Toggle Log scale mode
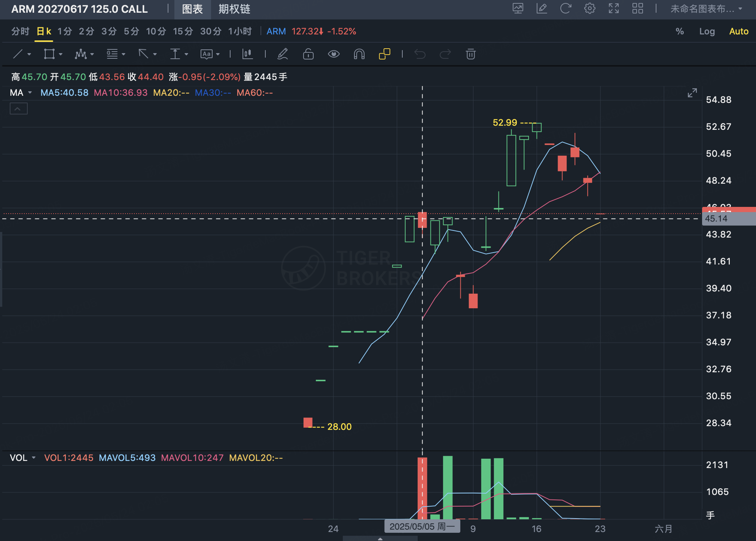The image size is (756, 541). pos(707,31)
